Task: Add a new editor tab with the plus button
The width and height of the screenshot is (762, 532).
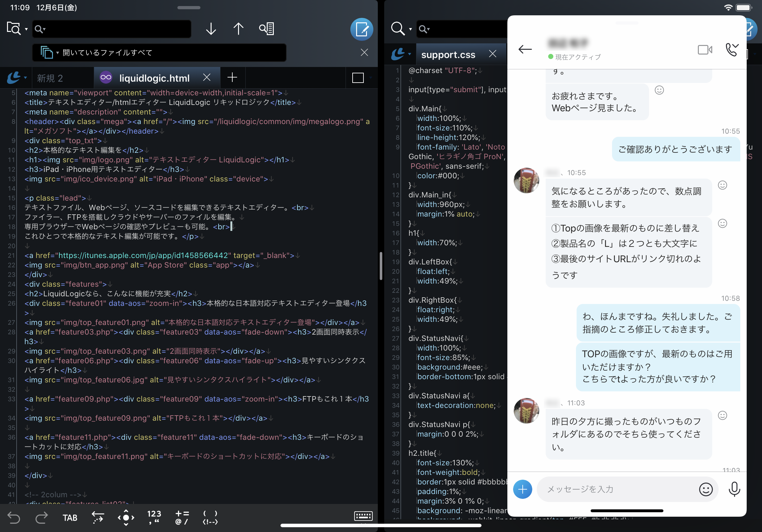Action: 232,78
